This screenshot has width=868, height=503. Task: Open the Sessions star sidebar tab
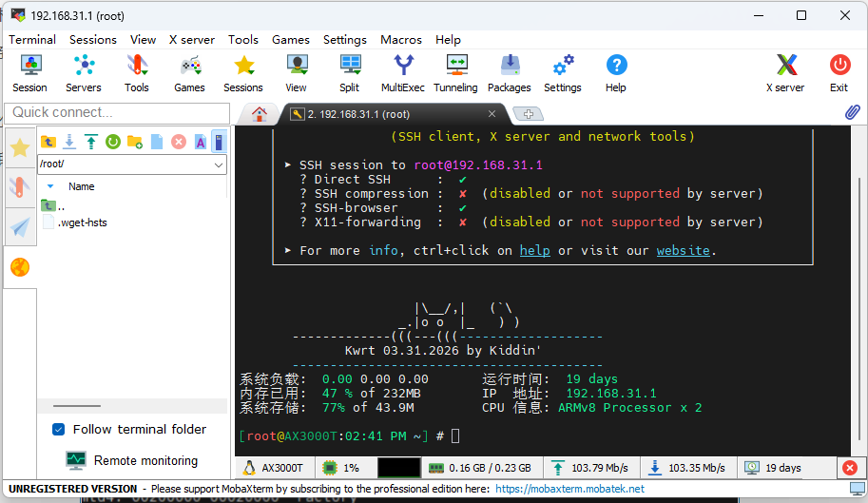20,147
